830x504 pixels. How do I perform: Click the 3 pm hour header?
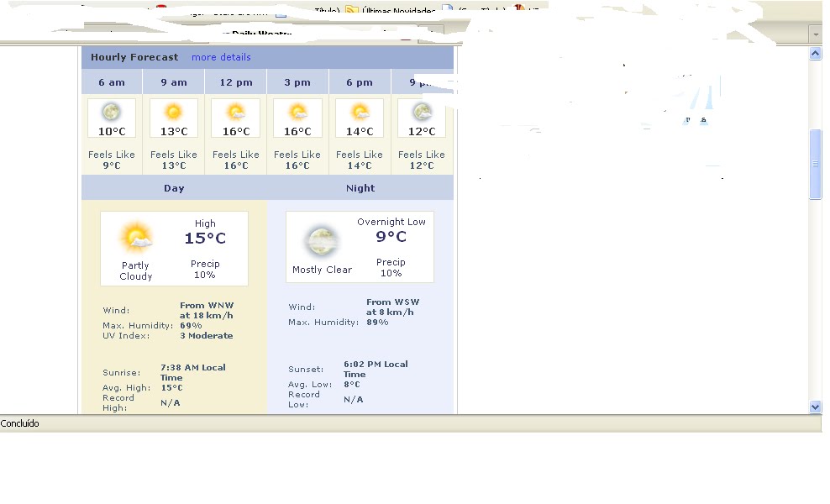coord(297,82)
